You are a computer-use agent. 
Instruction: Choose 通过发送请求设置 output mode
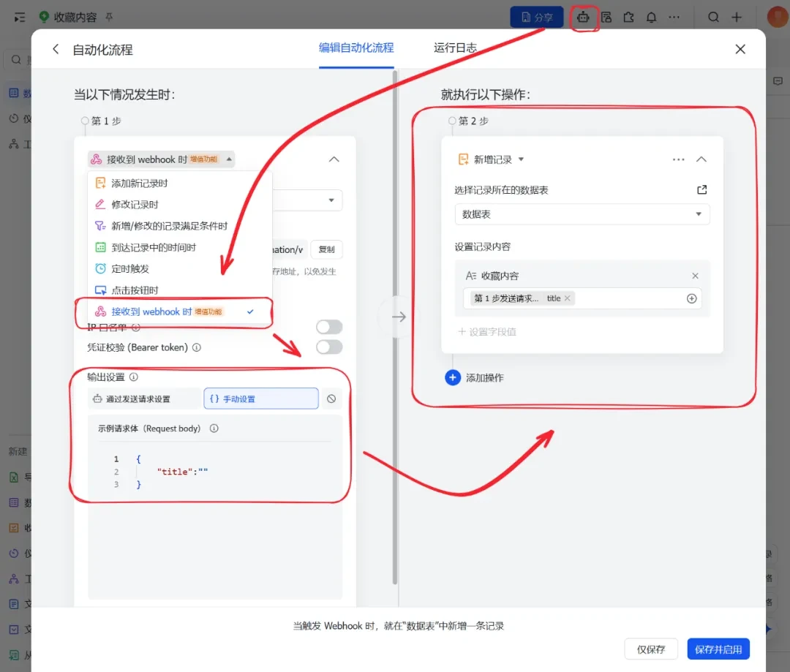145,399
